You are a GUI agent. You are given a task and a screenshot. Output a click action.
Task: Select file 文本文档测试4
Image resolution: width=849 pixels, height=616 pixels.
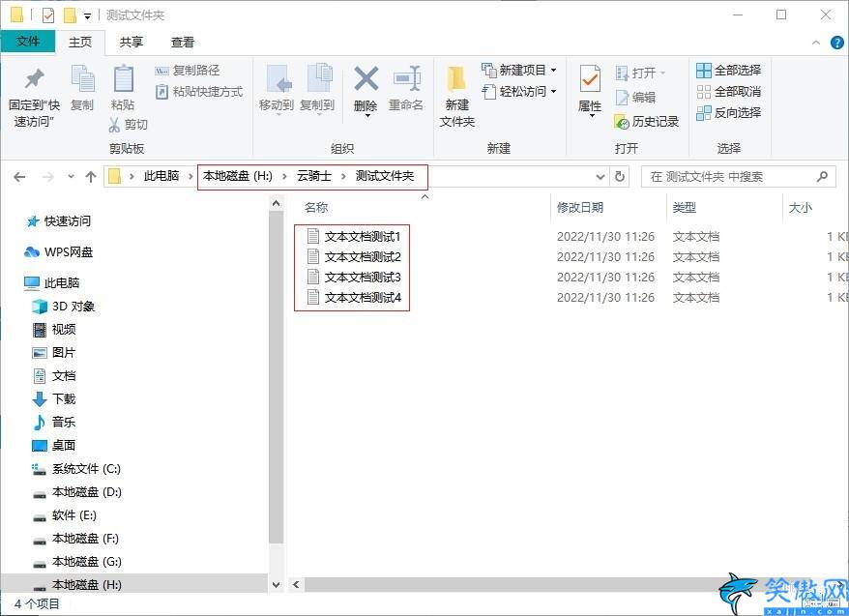click(353, 297)
